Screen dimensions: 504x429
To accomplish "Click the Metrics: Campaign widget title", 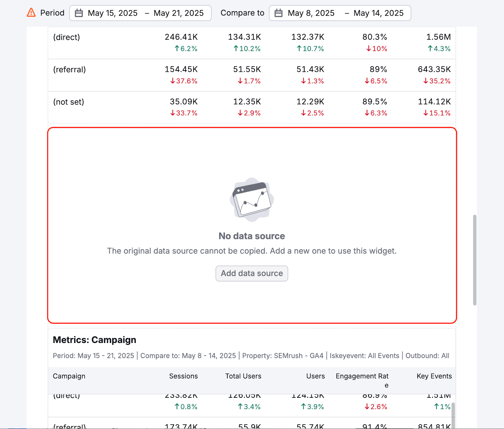I will (x=94, y=340).
